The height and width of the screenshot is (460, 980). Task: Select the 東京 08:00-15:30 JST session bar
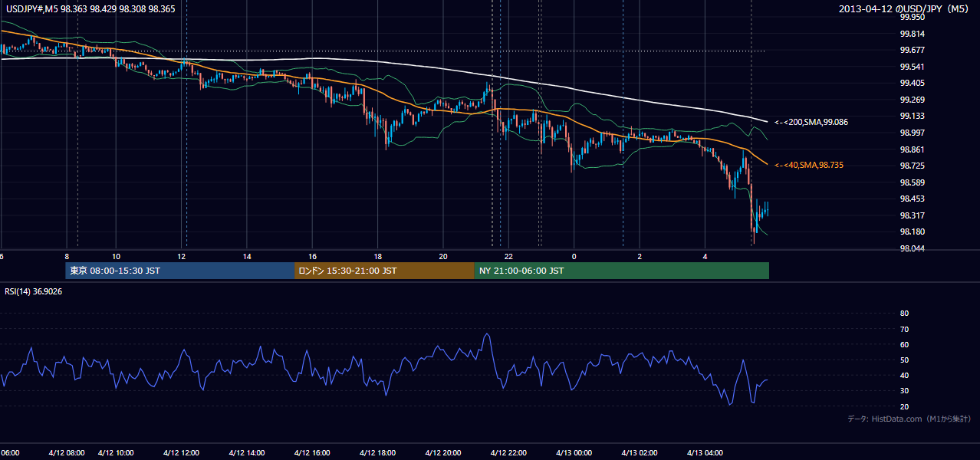180,271
